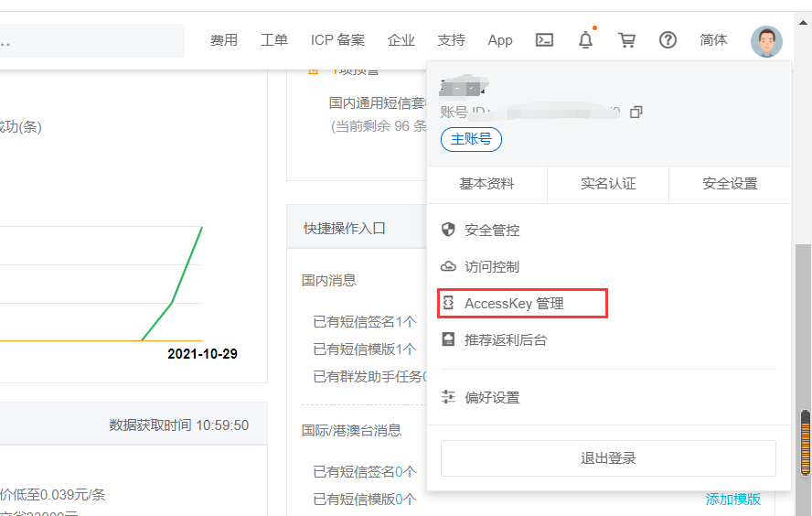The image size is (812, 516).
Task: Click the scroll-up arrow of the scrollbar
Action: tap(803, 22)
